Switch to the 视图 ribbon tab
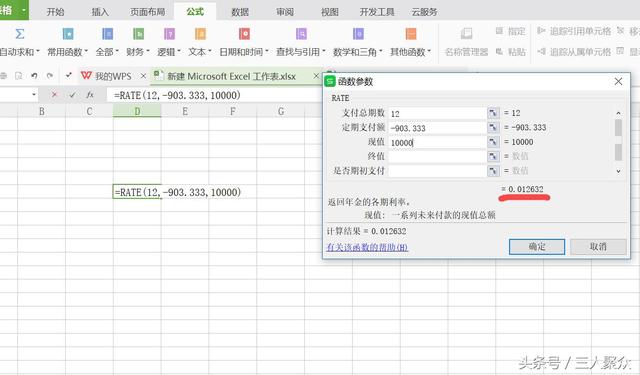The image size is (640, 375). tap(330, 12)
